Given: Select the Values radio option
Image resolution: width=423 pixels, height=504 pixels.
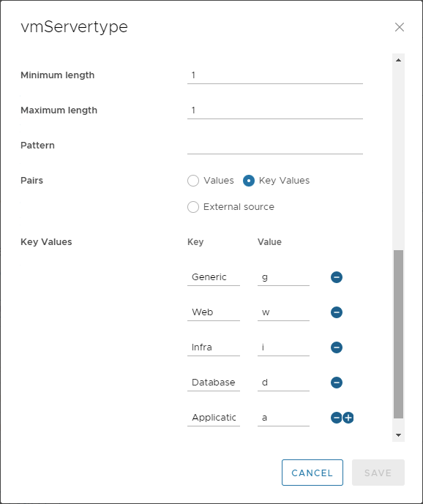Looking at the screenshot, I should pos(193,181).
